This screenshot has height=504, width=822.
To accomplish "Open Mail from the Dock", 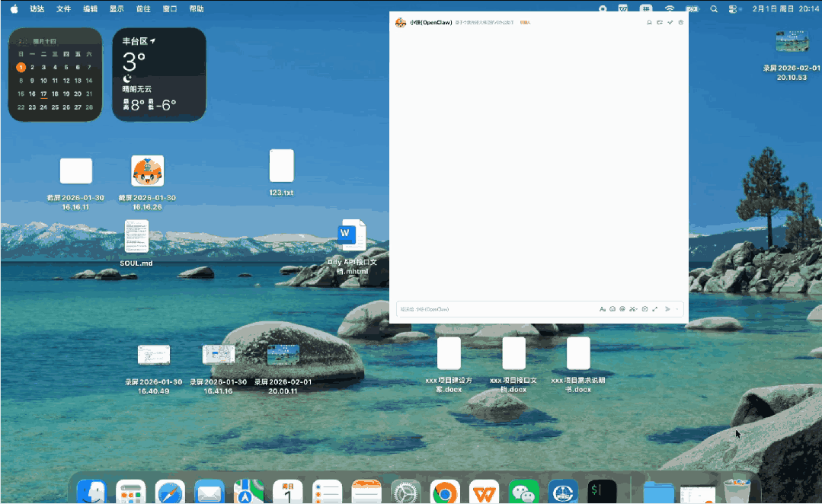I will 209,493.
